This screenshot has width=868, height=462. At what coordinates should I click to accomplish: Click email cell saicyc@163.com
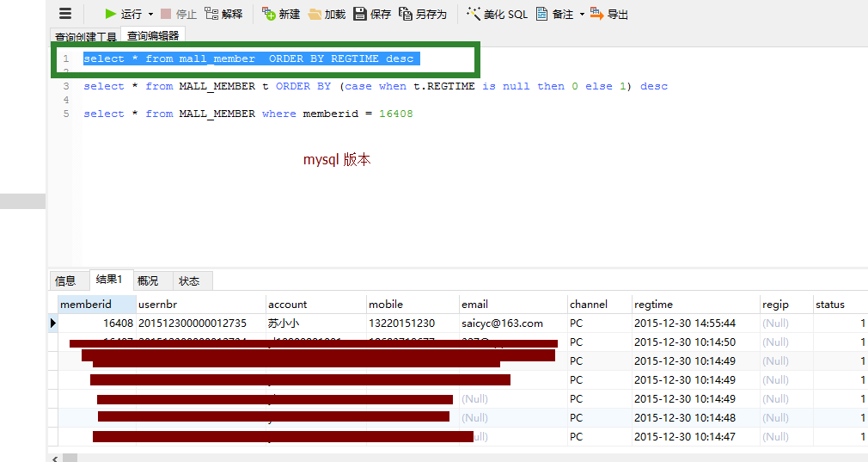point(514,323)
